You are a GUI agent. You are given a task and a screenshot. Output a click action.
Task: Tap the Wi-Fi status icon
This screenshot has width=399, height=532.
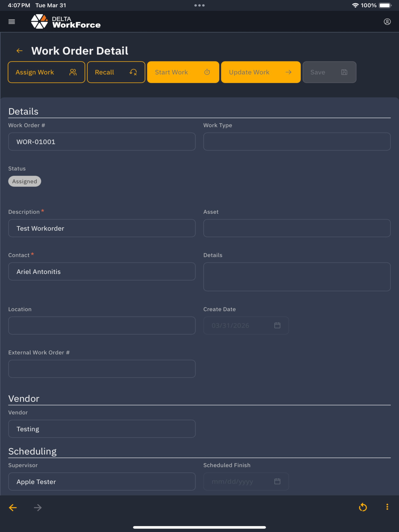pos(355,5)
